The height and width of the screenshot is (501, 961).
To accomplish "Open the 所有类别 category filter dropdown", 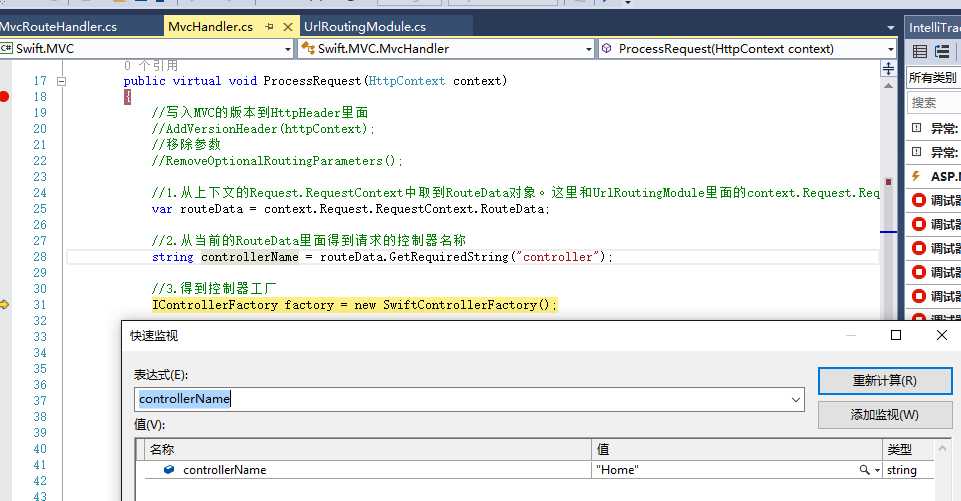I will point(933,77).
